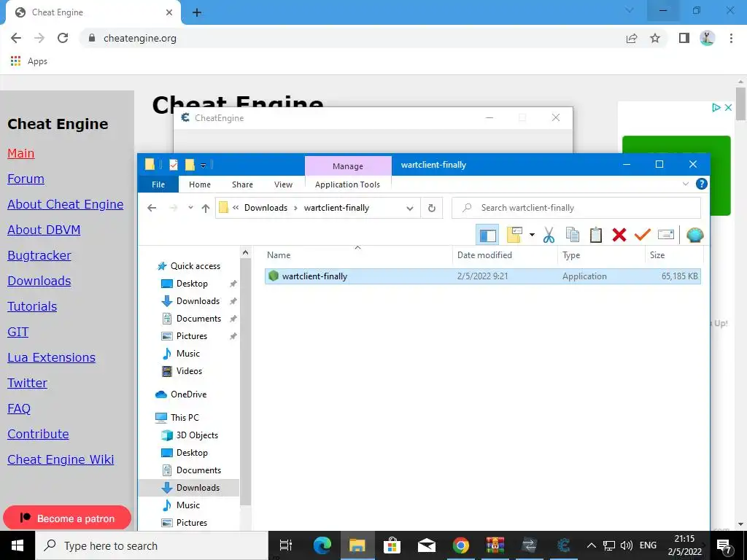Open Explorer help question mark icon
This screenshot has height=560, width=747.
point(701,184)
